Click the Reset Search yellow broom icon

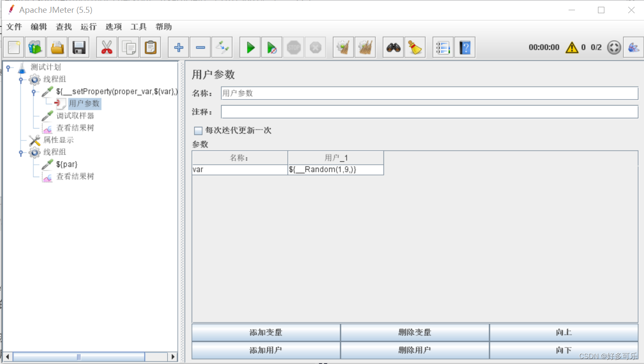415,47
